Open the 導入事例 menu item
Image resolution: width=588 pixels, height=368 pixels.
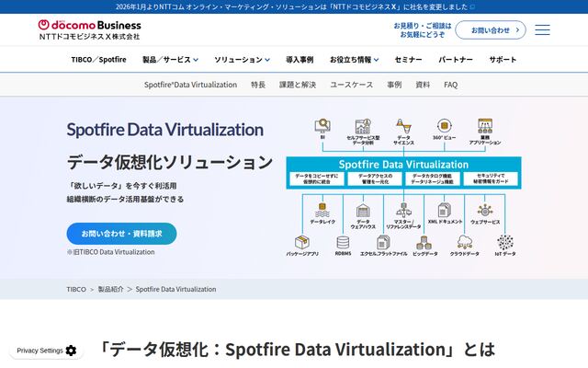point(300,59)
